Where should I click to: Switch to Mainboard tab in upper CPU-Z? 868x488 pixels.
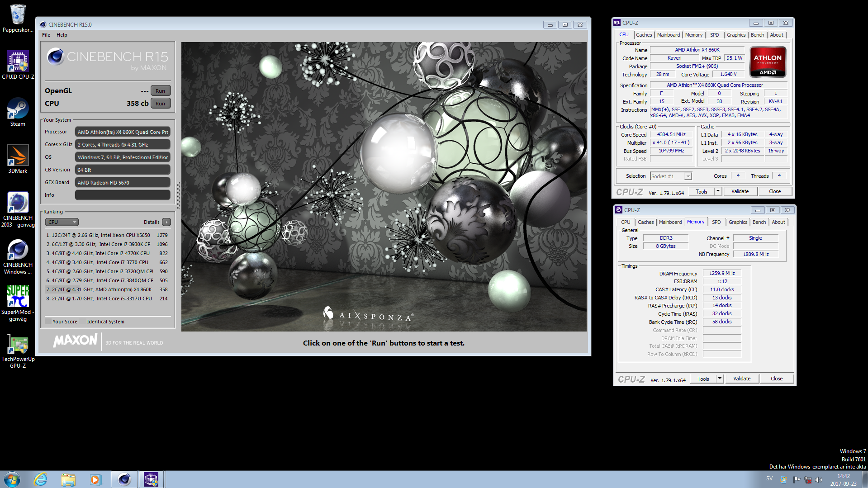coord(669,35)
